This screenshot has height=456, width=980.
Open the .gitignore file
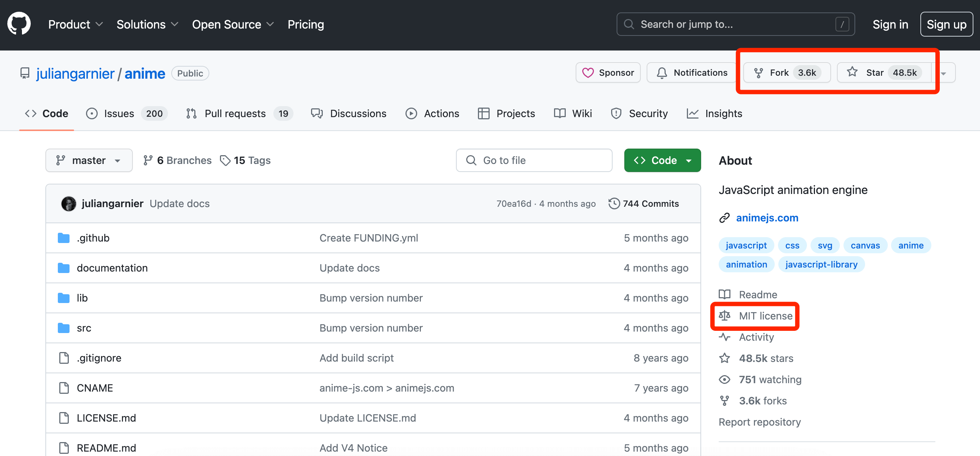click(x=99, y=358)
